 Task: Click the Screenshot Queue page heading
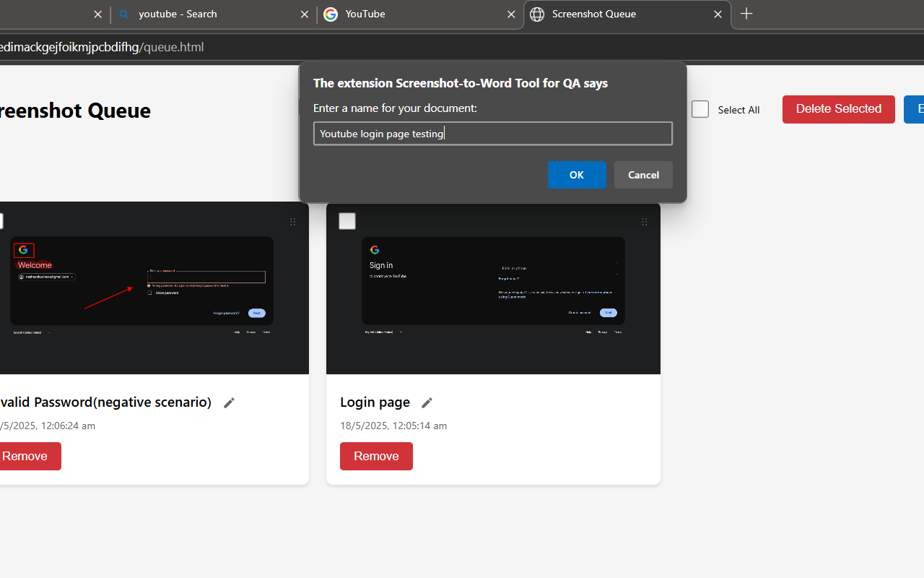(75, 111)
